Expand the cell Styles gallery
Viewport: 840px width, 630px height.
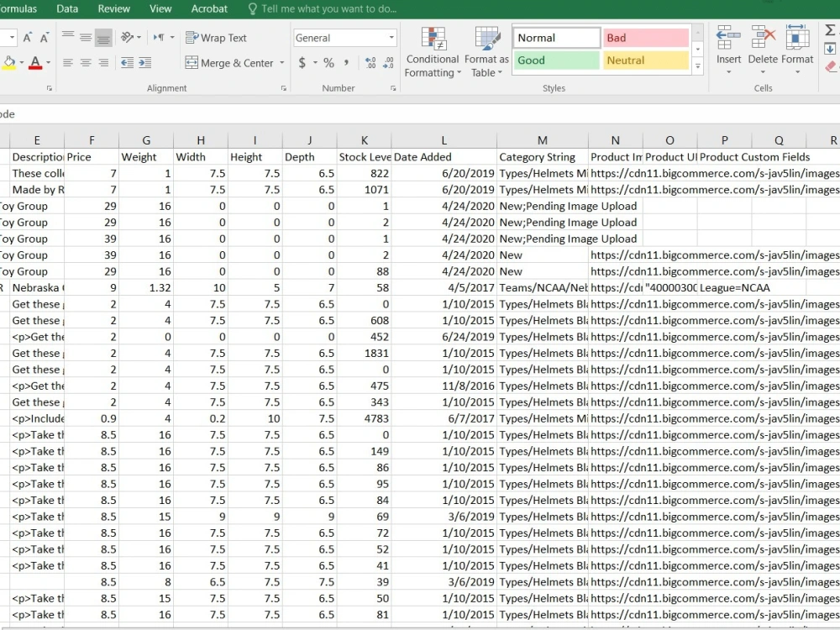pyautogui.click(x=697, y=66)
